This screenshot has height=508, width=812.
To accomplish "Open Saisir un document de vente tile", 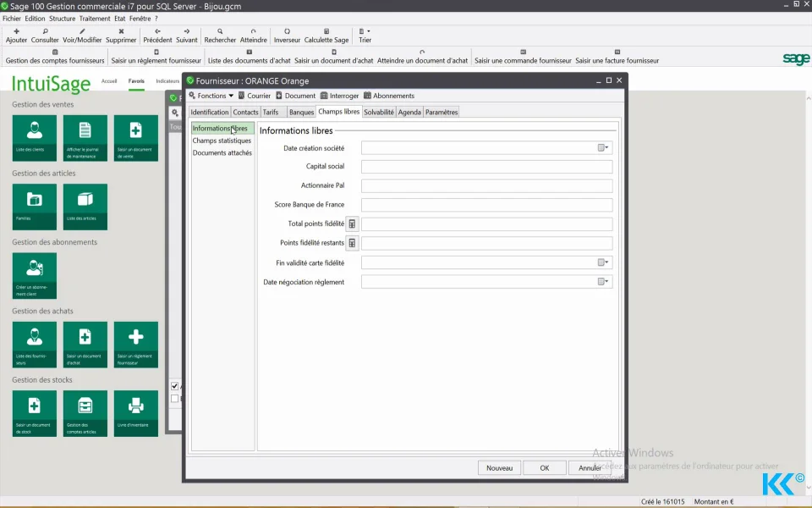I will point(136,138).
